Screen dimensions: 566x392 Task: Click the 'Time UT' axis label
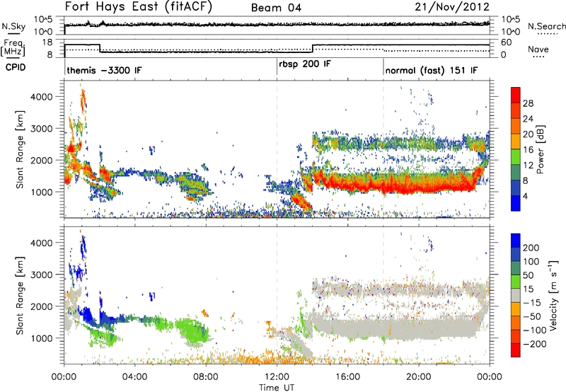(x=277, y=388)
